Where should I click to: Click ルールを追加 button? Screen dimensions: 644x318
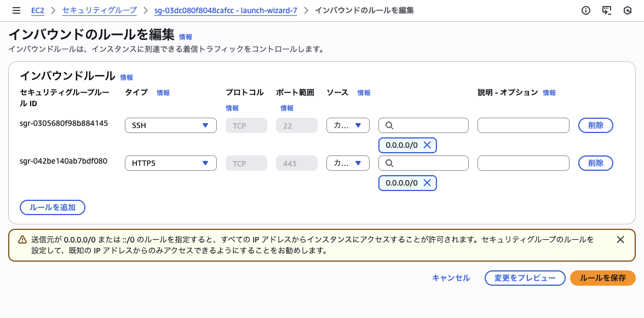point(53,207)
